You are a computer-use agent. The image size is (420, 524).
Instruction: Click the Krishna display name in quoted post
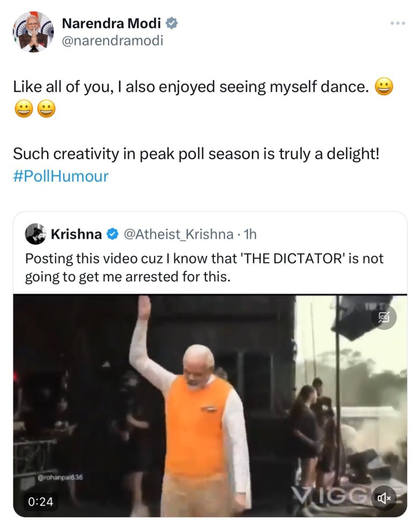point(76,234)
